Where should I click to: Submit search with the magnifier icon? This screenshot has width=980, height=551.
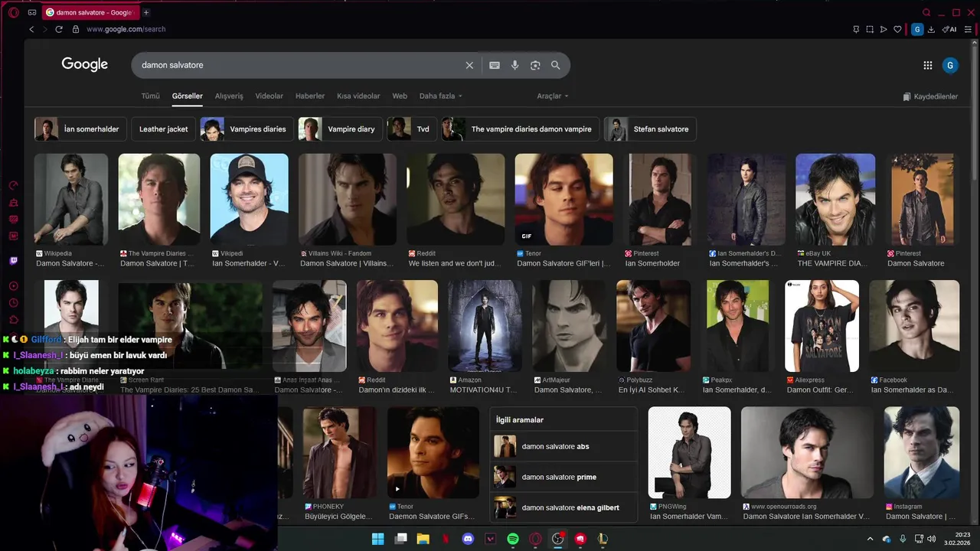556,65
